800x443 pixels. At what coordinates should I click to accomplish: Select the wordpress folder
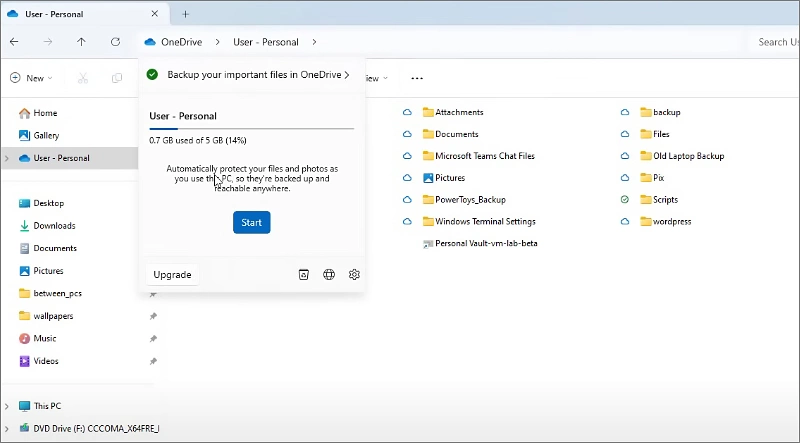(666, 222)
